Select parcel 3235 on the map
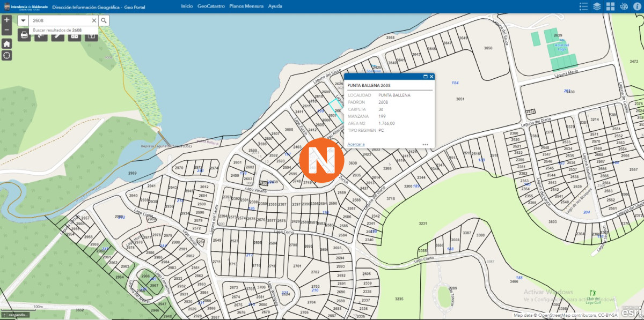 pos(399,299)
